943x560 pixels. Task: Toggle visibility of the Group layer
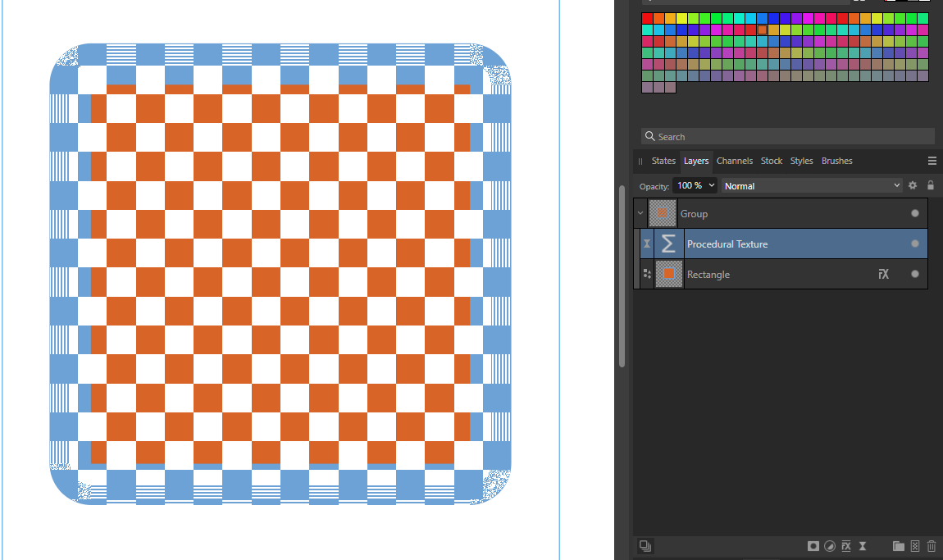click(914, 213)
